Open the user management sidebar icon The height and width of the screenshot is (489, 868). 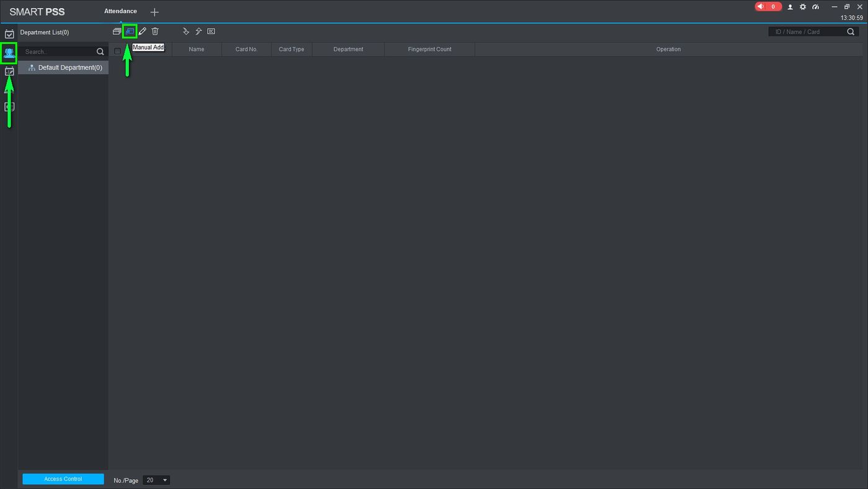point(9,53)
